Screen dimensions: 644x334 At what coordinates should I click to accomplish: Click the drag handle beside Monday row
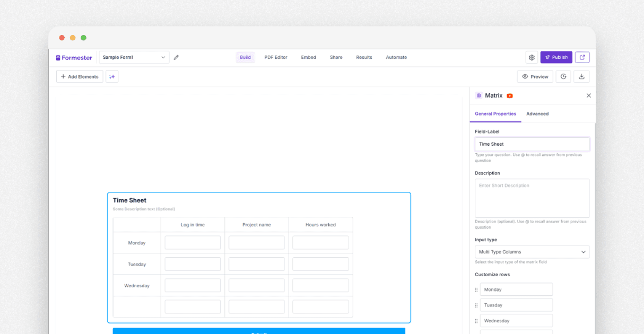tap(476, 289)
